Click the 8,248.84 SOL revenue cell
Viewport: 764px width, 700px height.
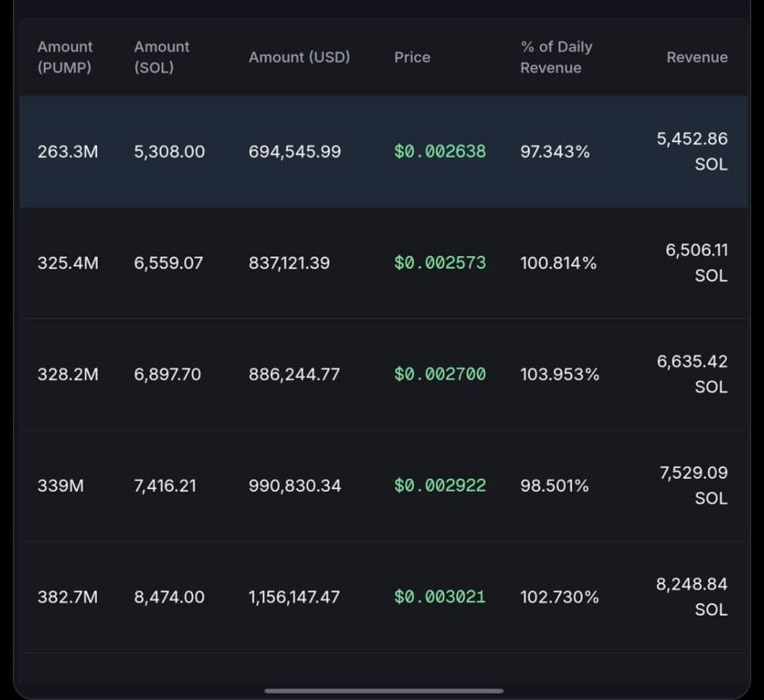[x=692, y=596]
